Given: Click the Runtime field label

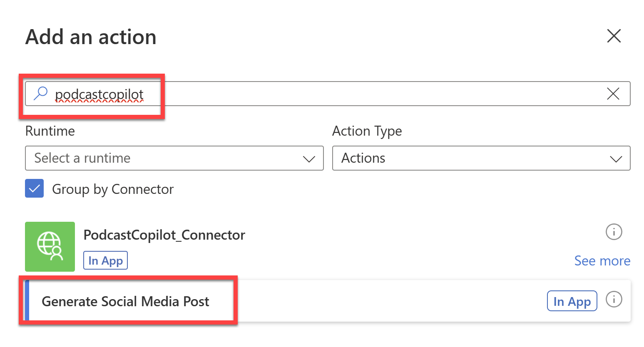Looking at the screenshot, I should [50, 131].
